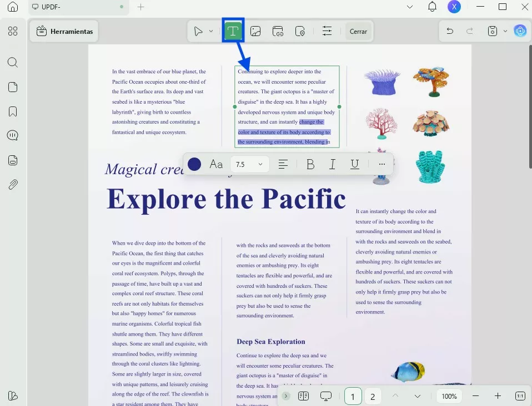Jump to page 1
The height and width of the screenshot is (406, 532).
pos(353,396)
